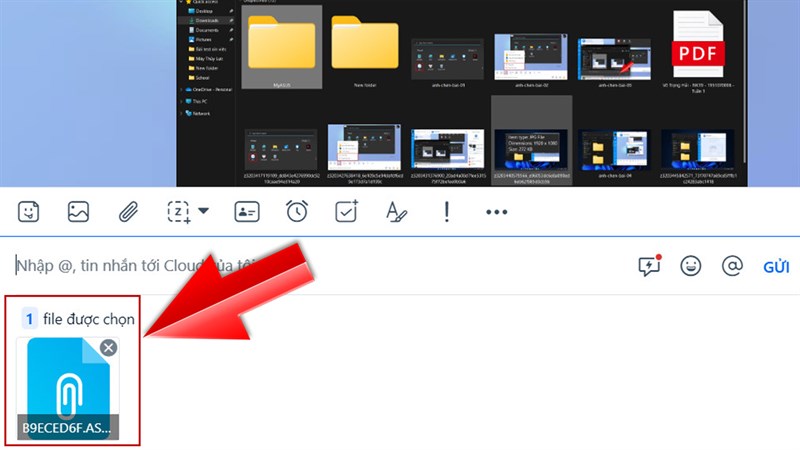The image size is (800, 450).
Task: Click the paperclip attach file icon
Action: [x=128, y=212]
